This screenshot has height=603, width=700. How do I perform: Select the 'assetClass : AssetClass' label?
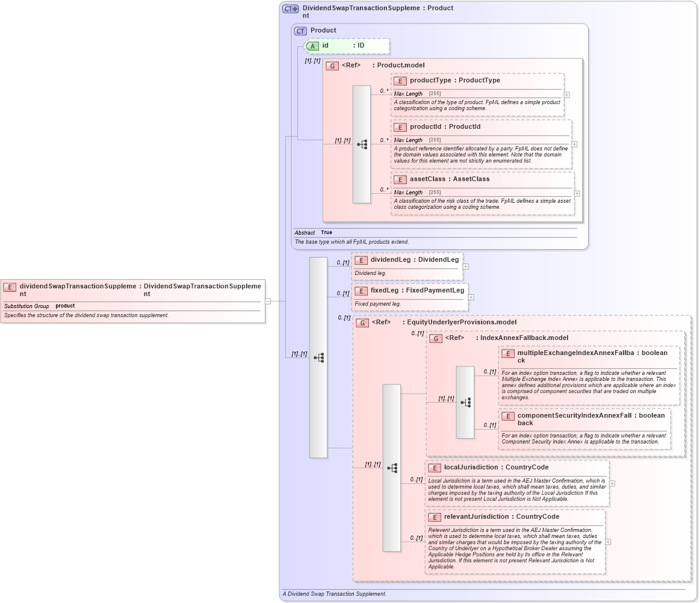point(450,179)
